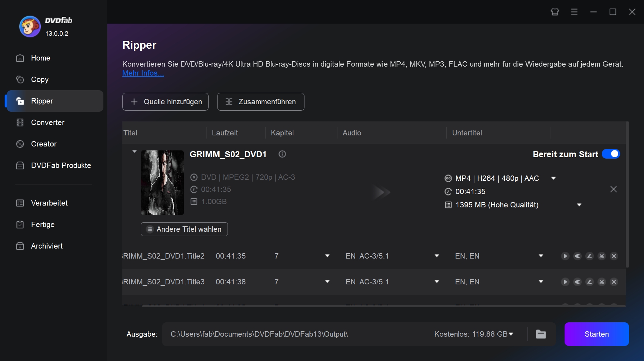The image size is (644, 361).
Task: Click the Titel column header
Action: [130, 133]
